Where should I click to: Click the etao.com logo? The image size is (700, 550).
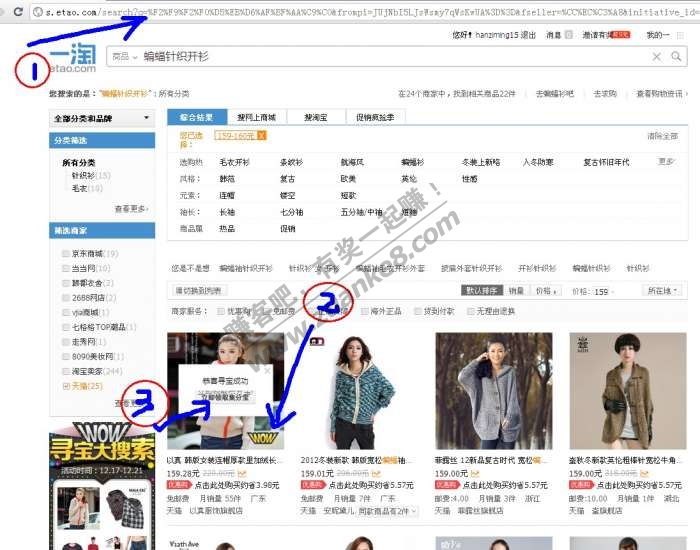[x=73, y=58]
